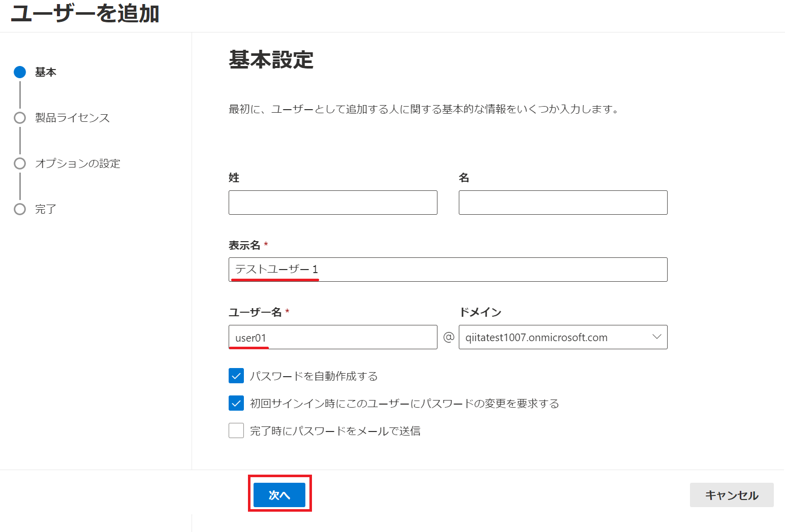Click the 名 (first name) input field
785x532 pixels.
(563, 203)
